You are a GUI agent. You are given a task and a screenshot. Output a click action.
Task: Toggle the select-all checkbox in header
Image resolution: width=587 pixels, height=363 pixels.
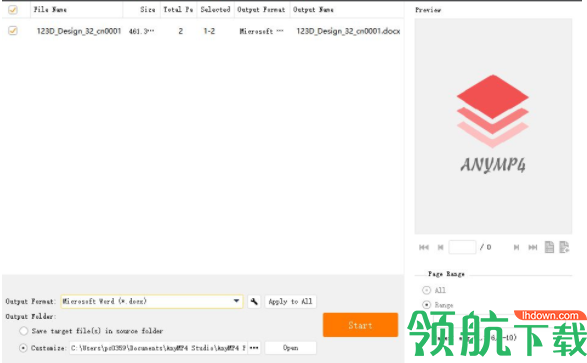13,10
